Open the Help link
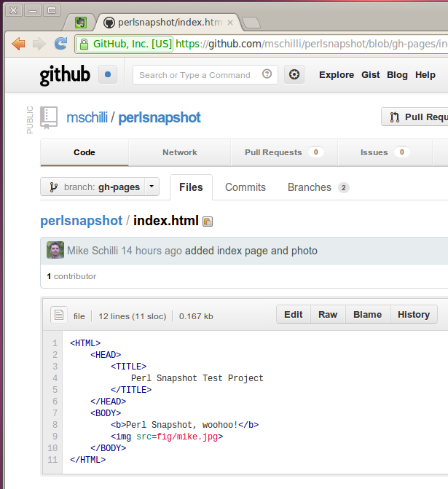Screen dimensions: 448x489 tap(425, 75)
